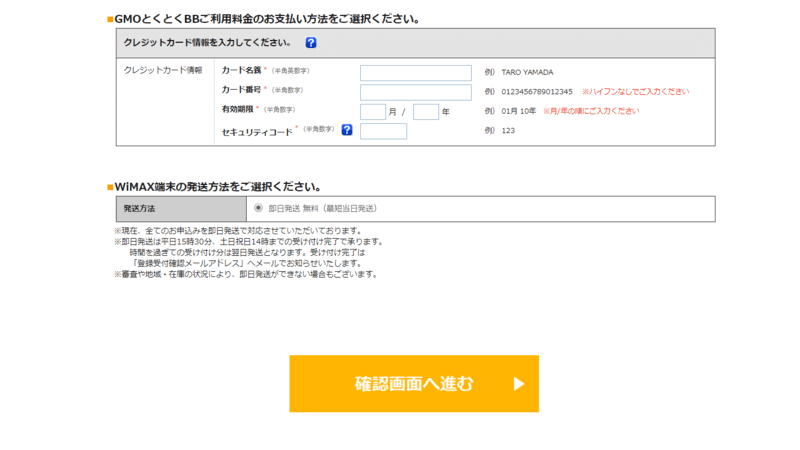
Task: Focus the カード番号 input field
Action: (x=416, y=92)
